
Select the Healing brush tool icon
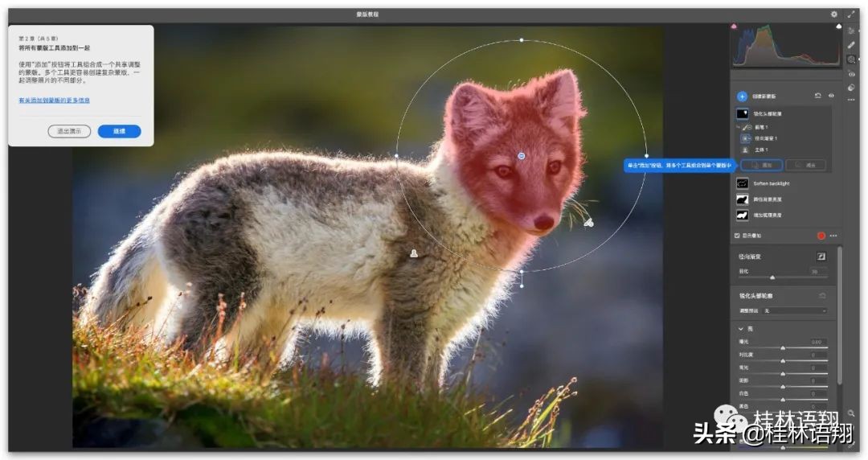point(851,45)
